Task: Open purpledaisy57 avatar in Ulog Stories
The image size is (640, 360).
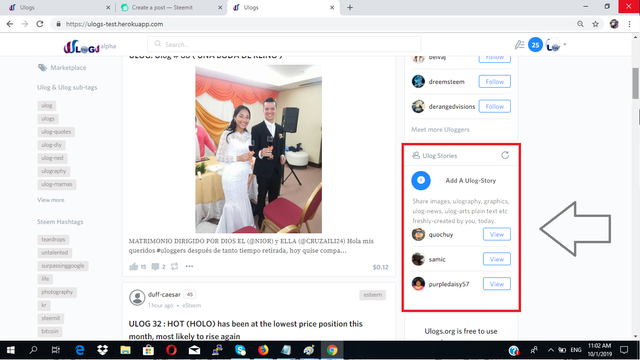Action: coord(418,284)
